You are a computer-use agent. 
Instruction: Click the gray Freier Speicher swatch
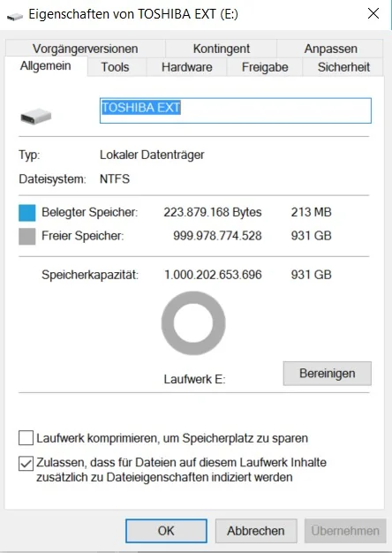(27, 236)
